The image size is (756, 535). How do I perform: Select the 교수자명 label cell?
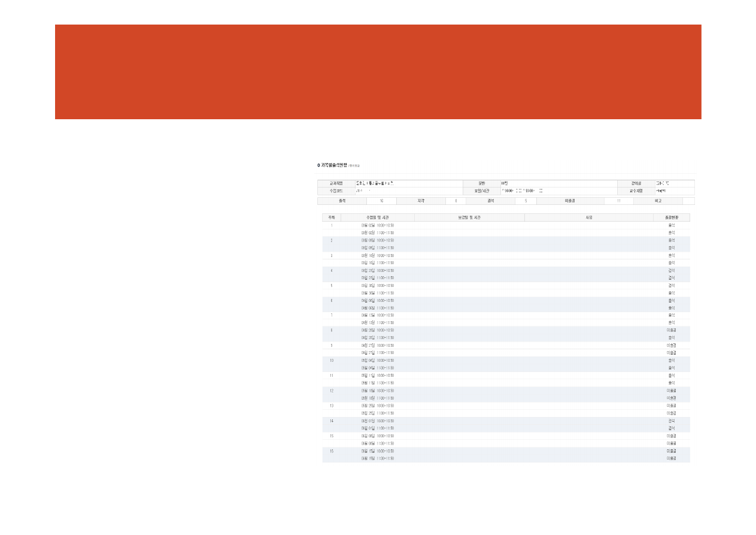(635, 191)
